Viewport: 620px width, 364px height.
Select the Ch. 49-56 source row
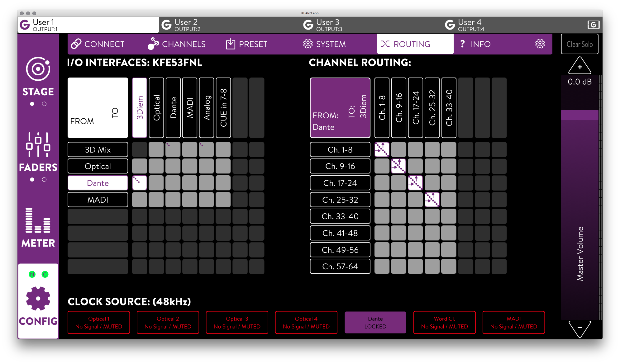(x=340, y=250)
